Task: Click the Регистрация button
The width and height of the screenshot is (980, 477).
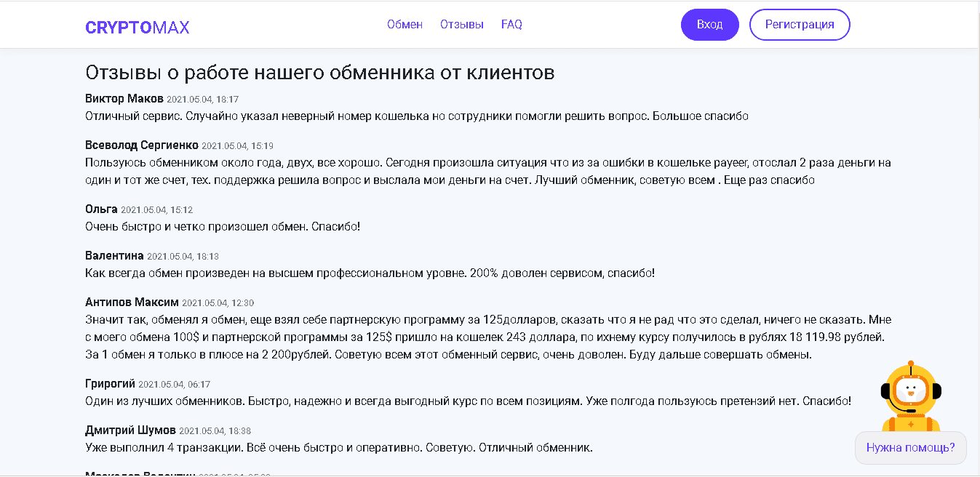Action: point(799,25)
